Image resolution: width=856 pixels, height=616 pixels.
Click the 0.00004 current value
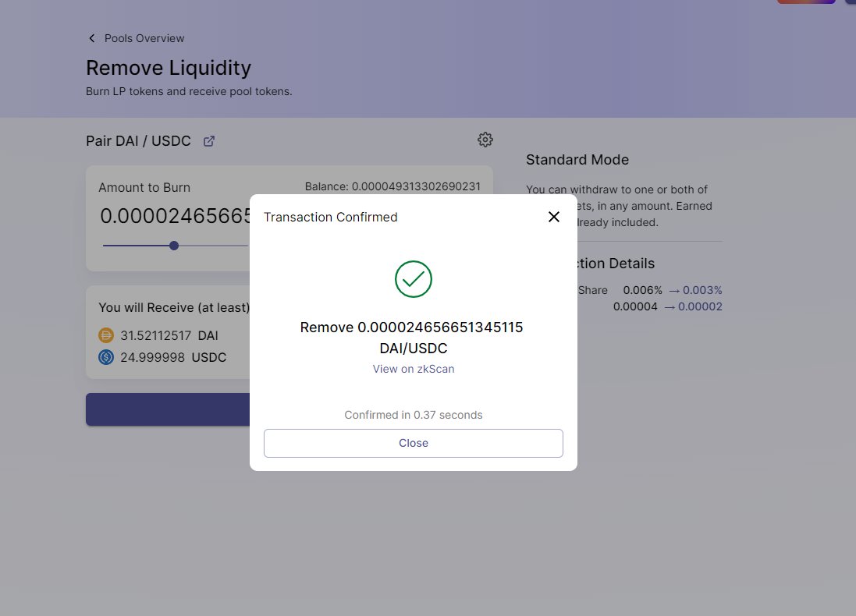coord(635,306)
